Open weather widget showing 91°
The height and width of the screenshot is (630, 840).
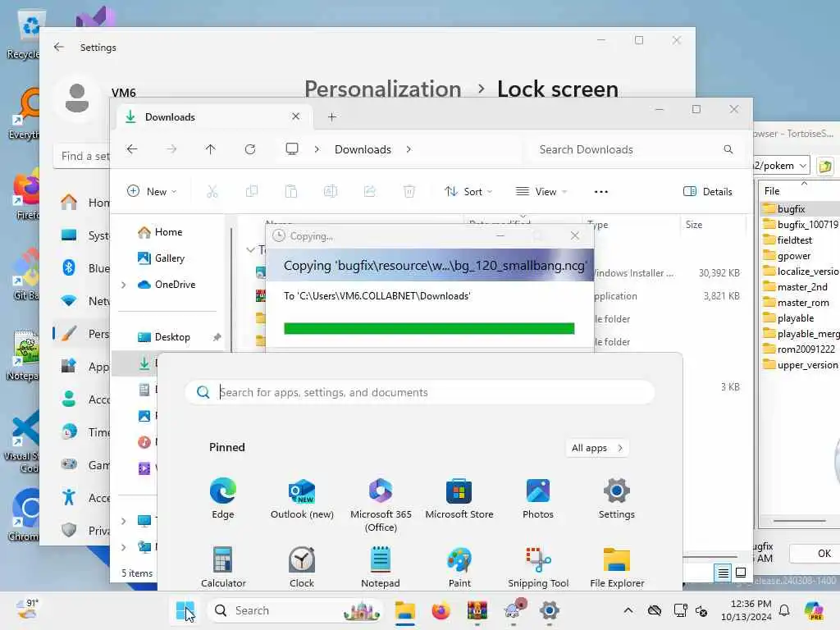(x=27, y=610)
